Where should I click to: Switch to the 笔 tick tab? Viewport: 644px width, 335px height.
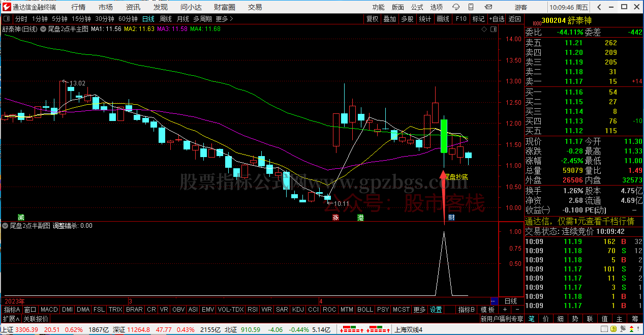531,319
